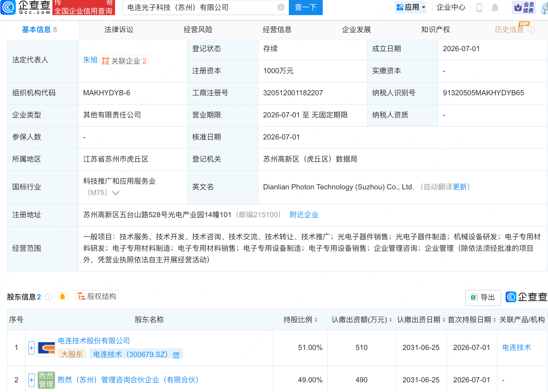Click the info icon beside 股东信息

pos(48,297)
